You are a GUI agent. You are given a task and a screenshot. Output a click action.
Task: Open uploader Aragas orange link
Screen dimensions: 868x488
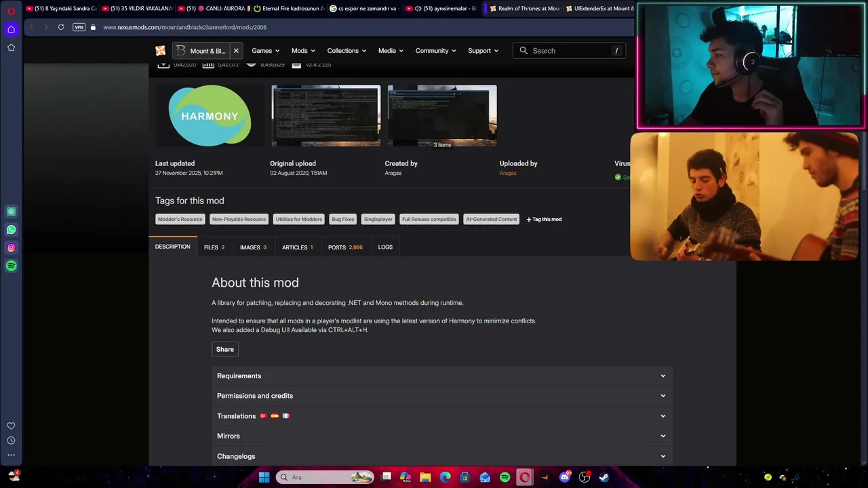[508, 173]
